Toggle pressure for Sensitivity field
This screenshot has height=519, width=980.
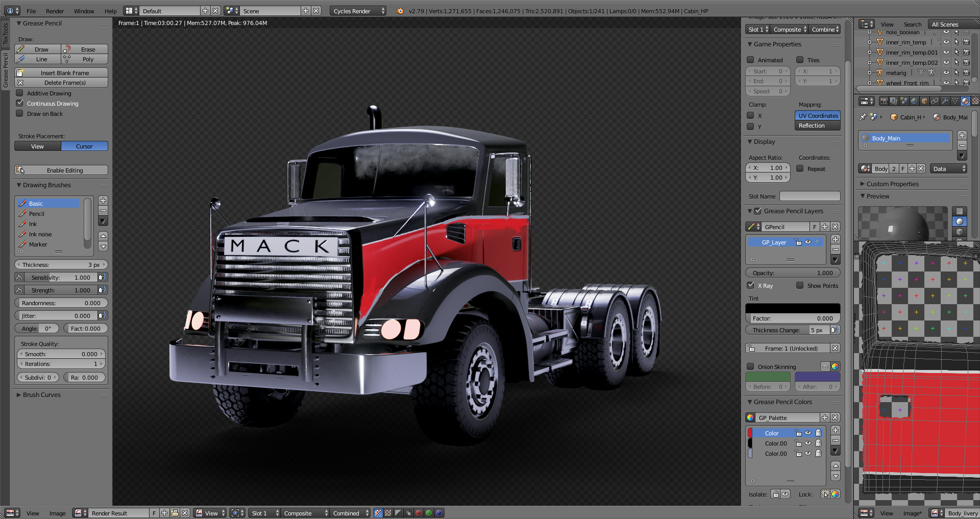(x=103, y=278)
